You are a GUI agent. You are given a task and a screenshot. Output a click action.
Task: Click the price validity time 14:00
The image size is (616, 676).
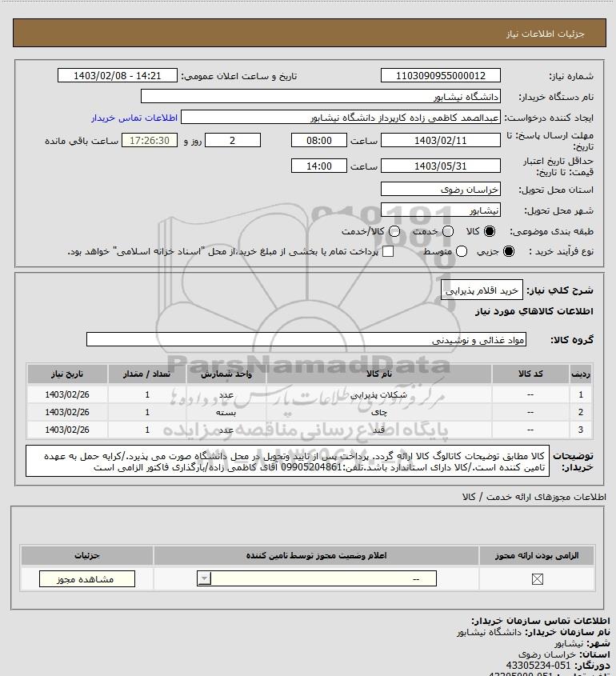point(319,166)
